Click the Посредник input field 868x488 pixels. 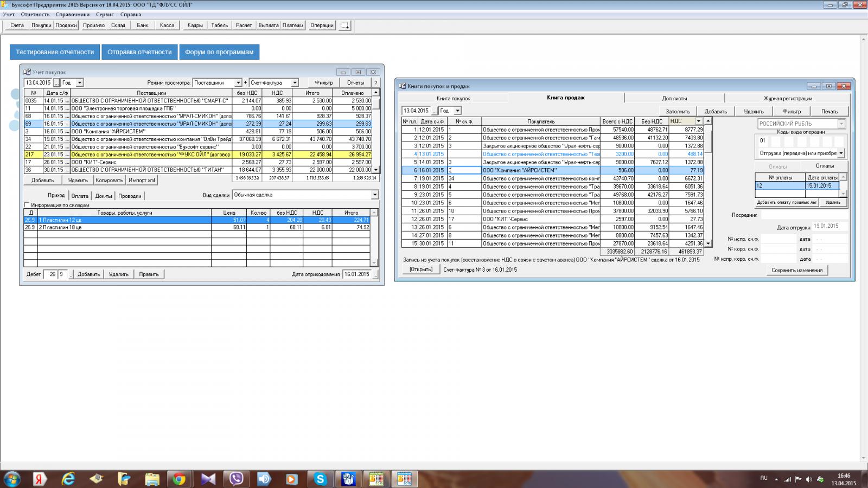click(x=803, y=215)
